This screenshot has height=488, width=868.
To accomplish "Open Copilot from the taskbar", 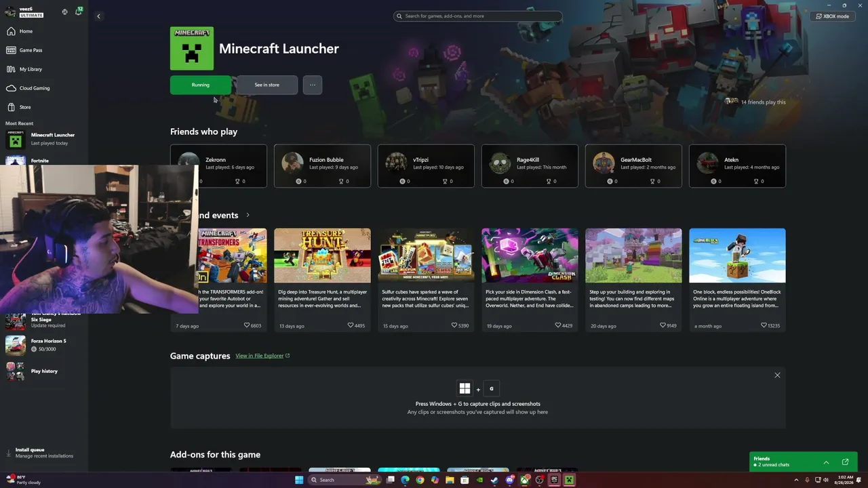I will tap(435, 481).
